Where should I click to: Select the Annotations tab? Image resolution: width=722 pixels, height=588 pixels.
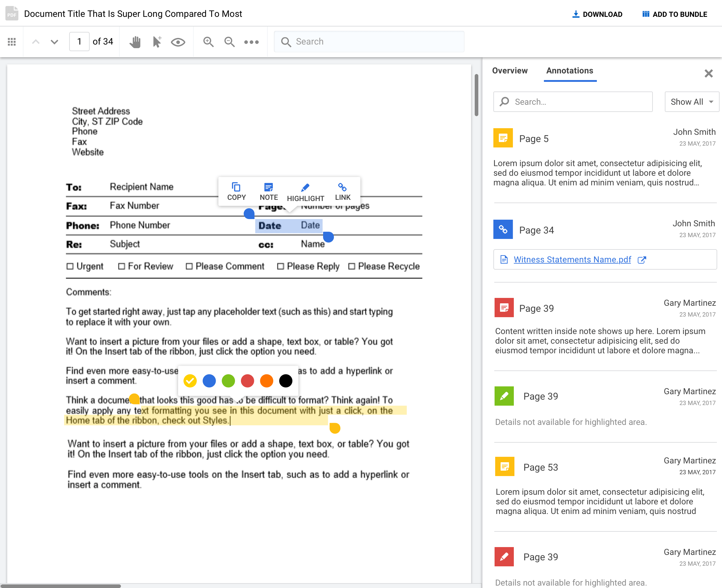coord(569,70)
